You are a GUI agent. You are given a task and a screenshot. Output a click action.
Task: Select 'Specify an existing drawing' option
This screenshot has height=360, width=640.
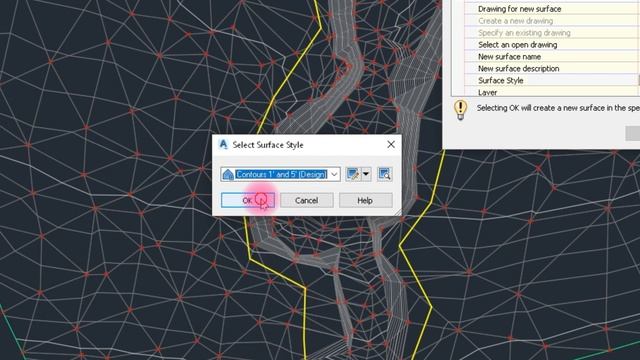coord(552,33)
